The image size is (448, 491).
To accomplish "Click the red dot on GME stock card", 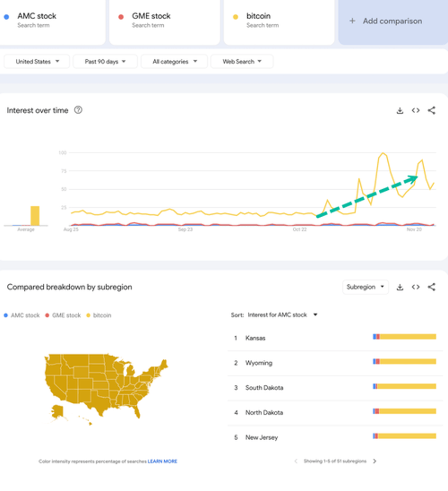I will [121, 17].
